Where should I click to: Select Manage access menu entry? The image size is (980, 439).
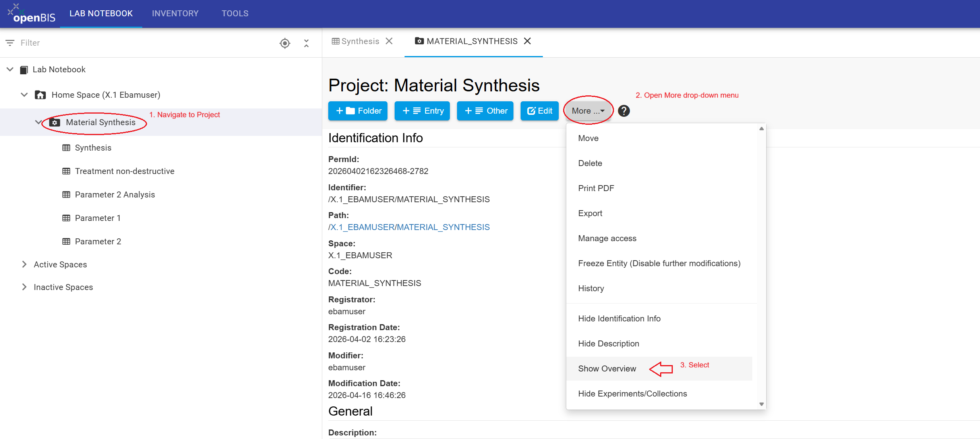click(607, 238)
